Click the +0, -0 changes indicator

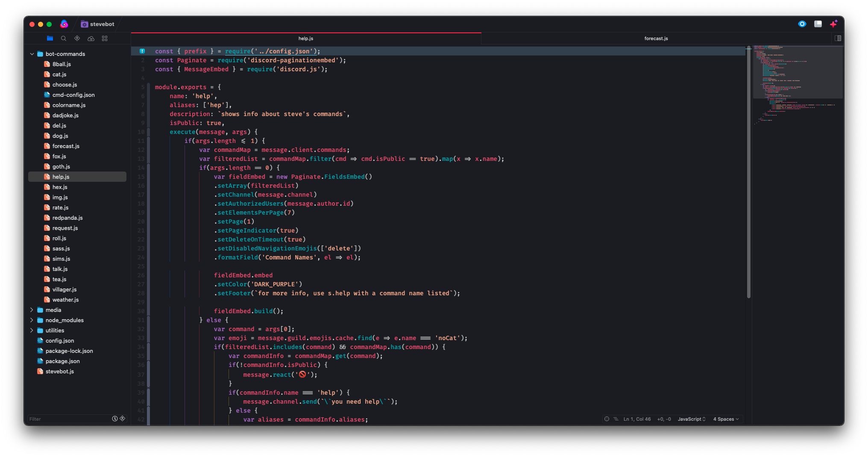(664, 419)
